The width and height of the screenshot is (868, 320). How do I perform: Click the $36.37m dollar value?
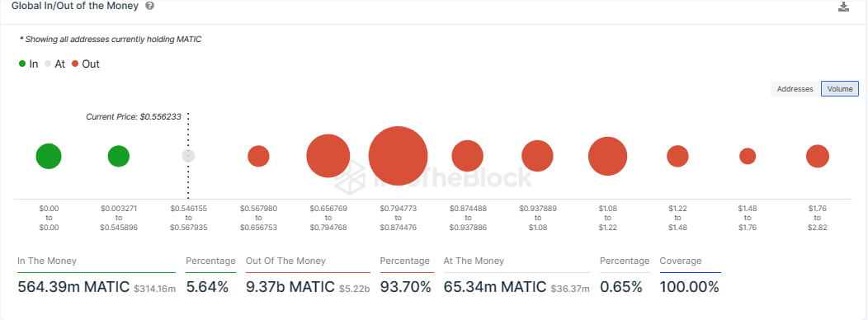(570, 289)
